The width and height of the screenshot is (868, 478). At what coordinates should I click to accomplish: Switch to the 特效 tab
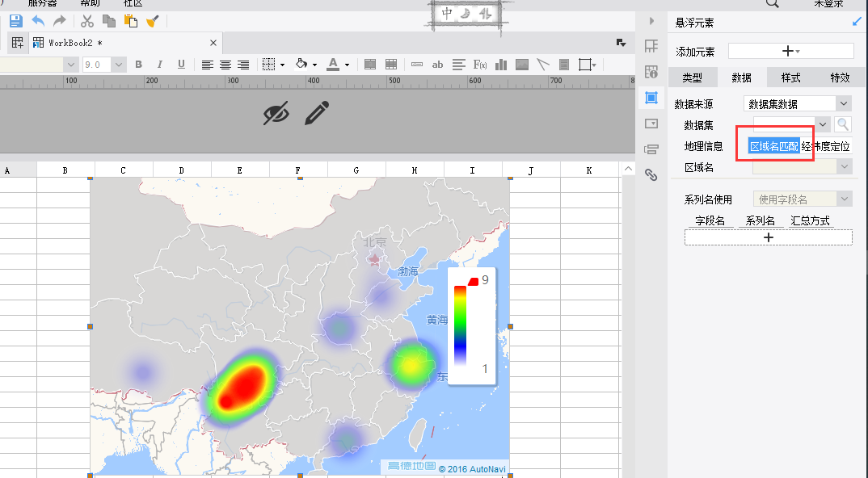[x=840, y=78]
